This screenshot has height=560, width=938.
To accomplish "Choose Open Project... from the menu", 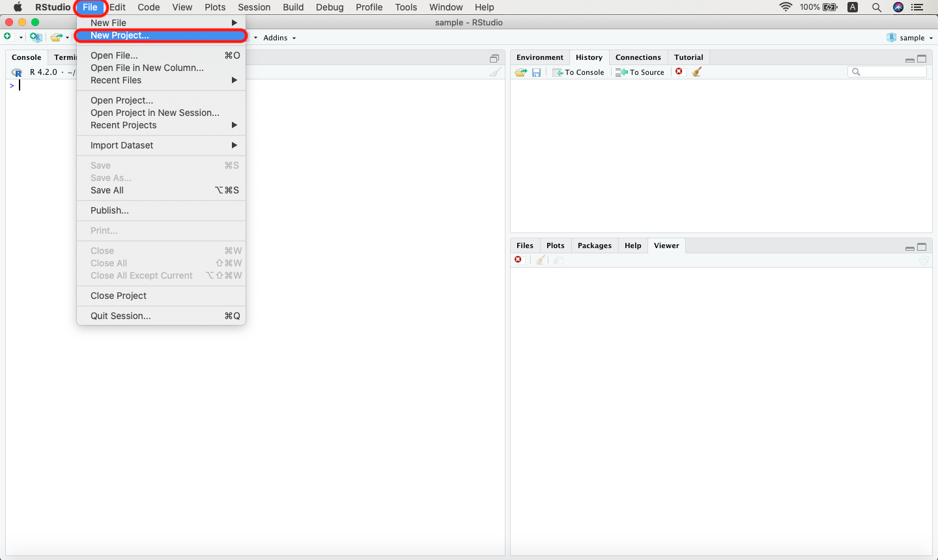I will coord(161,100).
